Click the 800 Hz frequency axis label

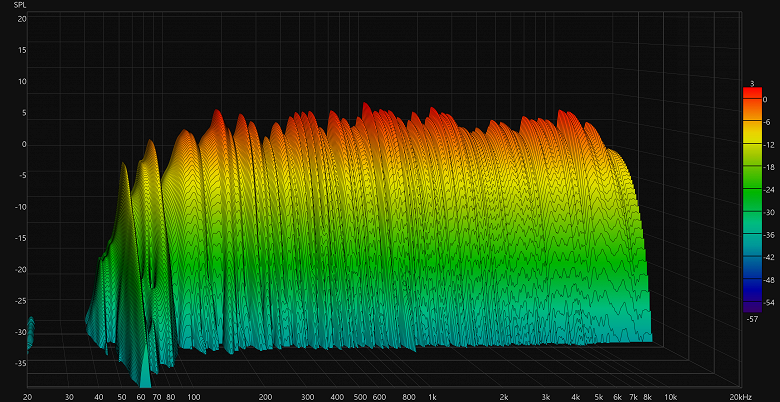[x=409, y=397]
